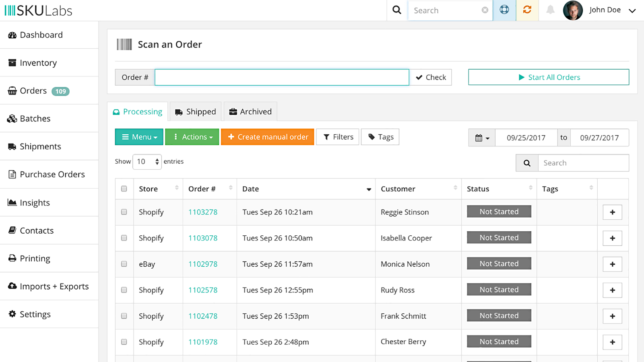Focus the Order # scan input field
644x362 pixels.
pyautogui.click(x=282, y=77)
